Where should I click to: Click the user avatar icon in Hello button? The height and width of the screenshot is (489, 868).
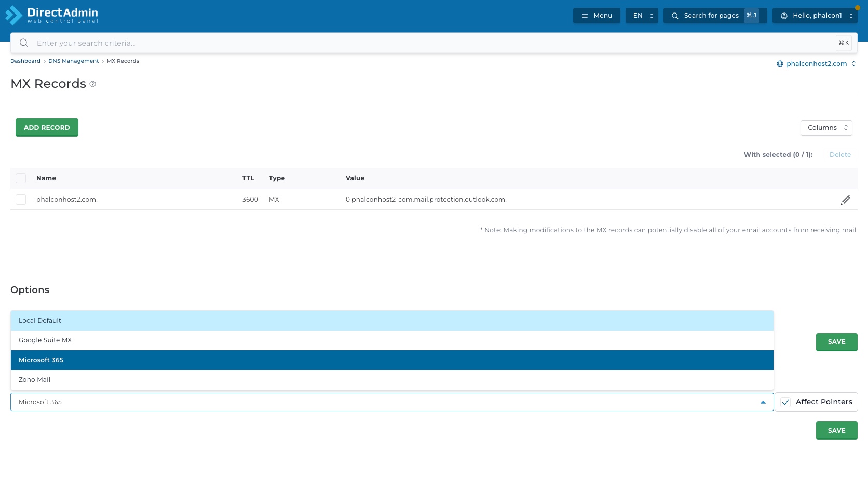784,16
